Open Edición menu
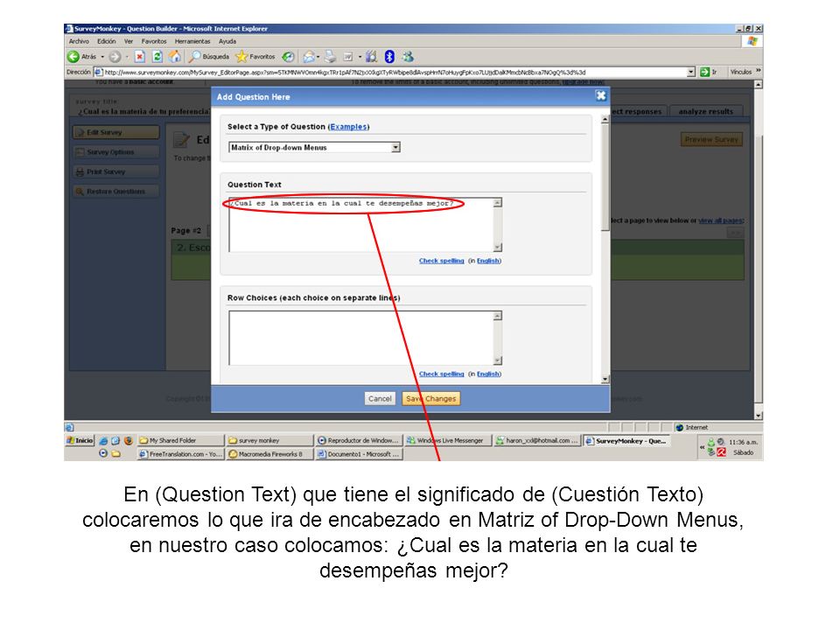840x630 pixels. point(107,41)
